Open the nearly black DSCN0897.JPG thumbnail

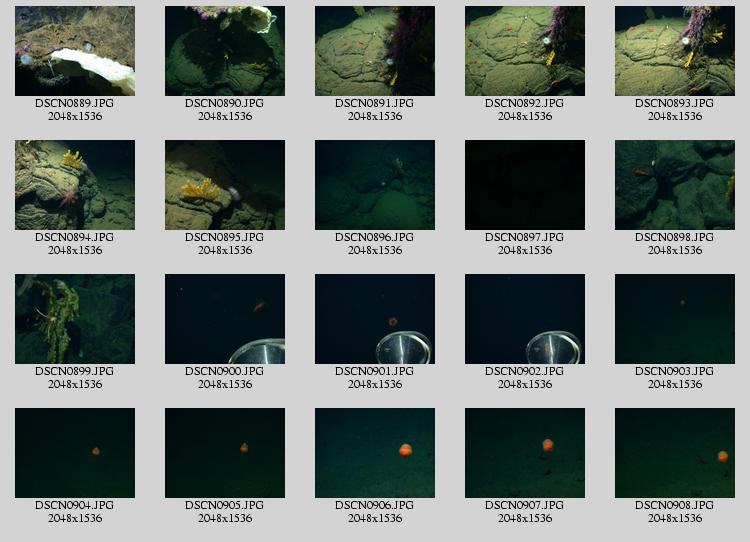tap(525, 185)
